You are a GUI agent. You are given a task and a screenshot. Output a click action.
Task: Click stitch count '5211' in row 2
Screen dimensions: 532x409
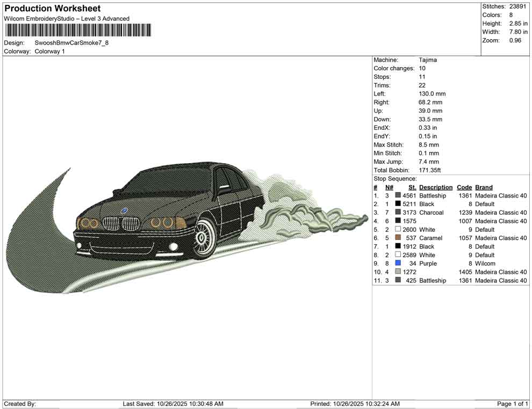click(409, 204)
